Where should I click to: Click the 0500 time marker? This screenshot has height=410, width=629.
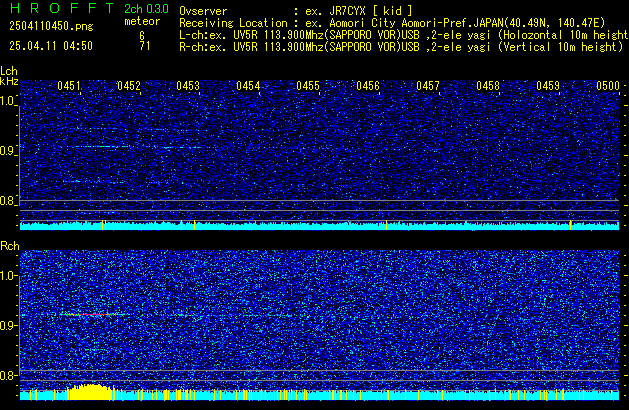click(x=608, y=86)
